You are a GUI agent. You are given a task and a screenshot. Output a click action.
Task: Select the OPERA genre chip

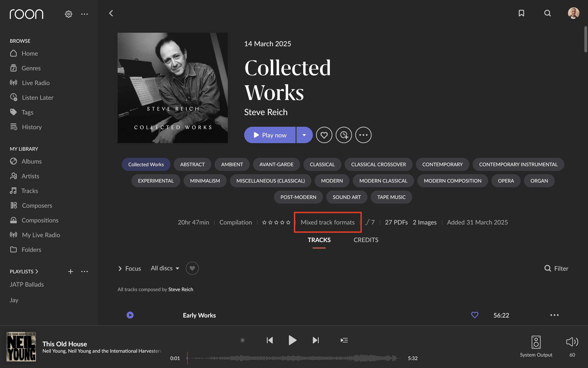506,181
